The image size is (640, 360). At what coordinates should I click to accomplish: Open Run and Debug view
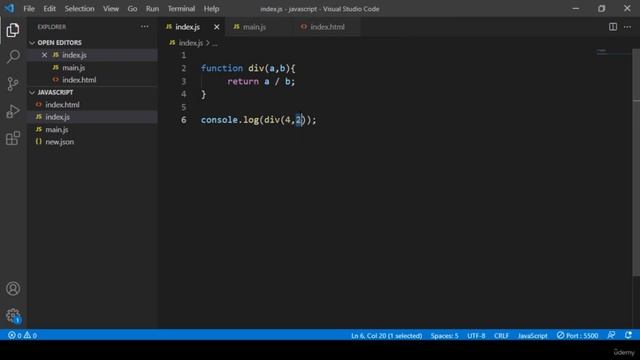coord(13,111)
